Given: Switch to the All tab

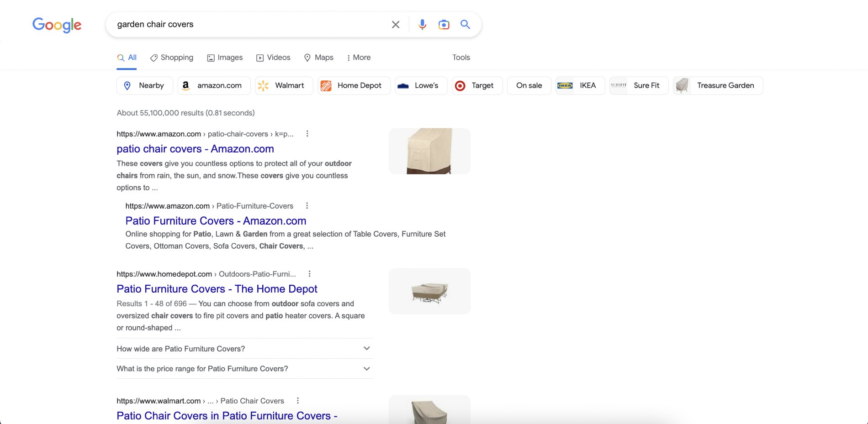Looking at the screenshot, I should (x=127, y=58).
